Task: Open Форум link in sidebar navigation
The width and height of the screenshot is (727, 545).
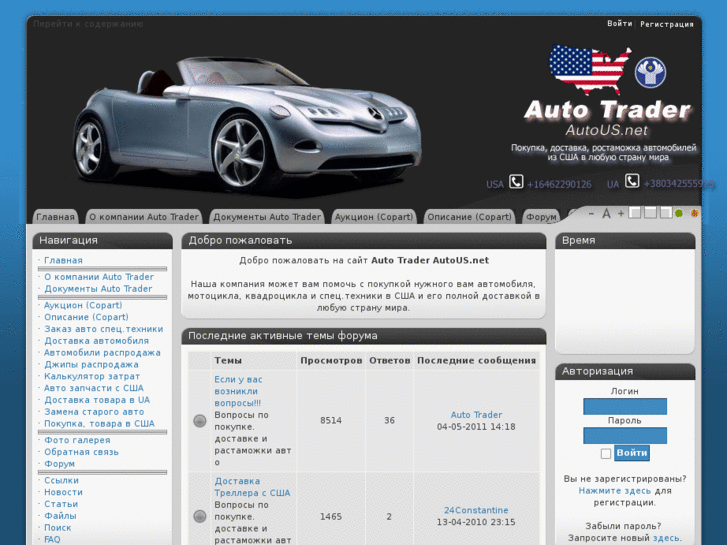Action: (x=59, y=464)
